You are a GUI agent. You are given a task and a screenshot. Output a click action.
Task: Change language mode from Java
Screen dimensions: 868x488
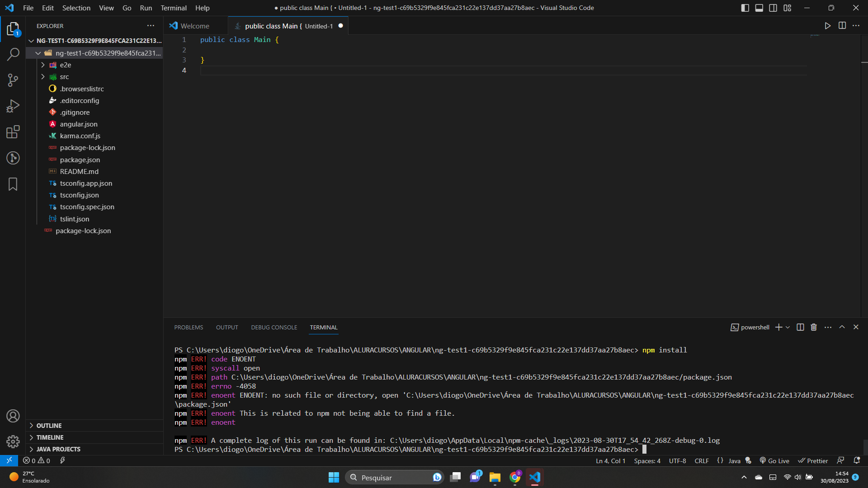pyautogui.click(x=735, y=460)
